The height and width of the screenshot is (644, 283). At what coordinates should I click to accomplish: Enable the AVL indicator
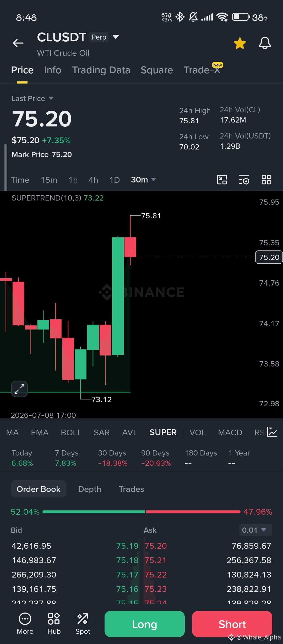(x=130, y=432)
